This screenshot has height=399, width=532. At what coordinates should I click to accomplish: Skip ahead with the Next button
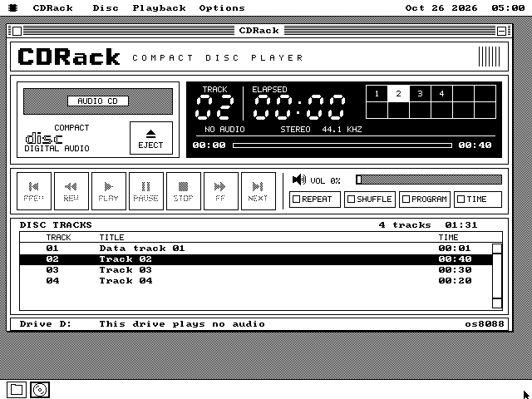point(259,191)
